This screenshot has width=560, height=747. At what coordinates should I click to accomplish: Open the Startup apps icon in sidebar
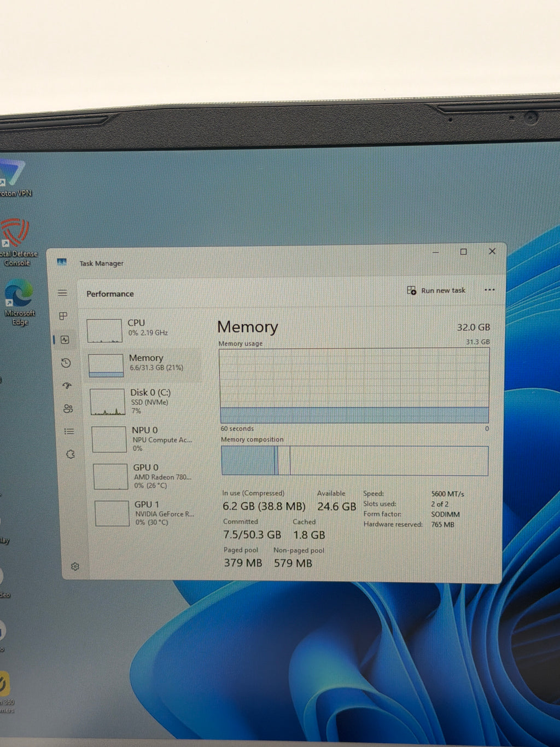point(67,385)
